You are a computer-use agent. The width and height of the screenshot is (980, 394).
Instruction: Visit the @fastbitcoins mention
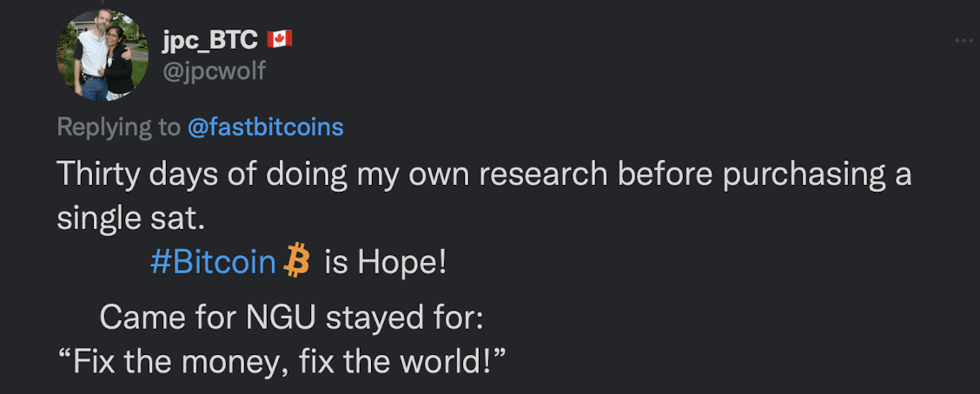click(x=266, y=128)
